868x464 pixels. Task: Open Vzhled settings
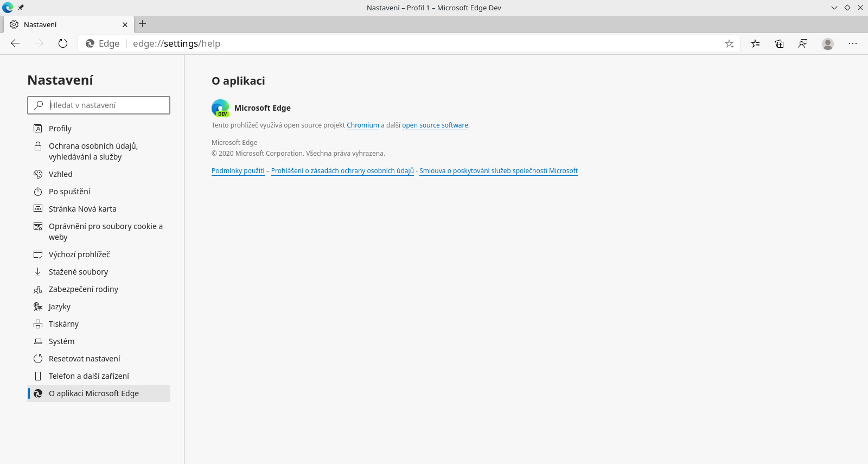click(99, 174)
